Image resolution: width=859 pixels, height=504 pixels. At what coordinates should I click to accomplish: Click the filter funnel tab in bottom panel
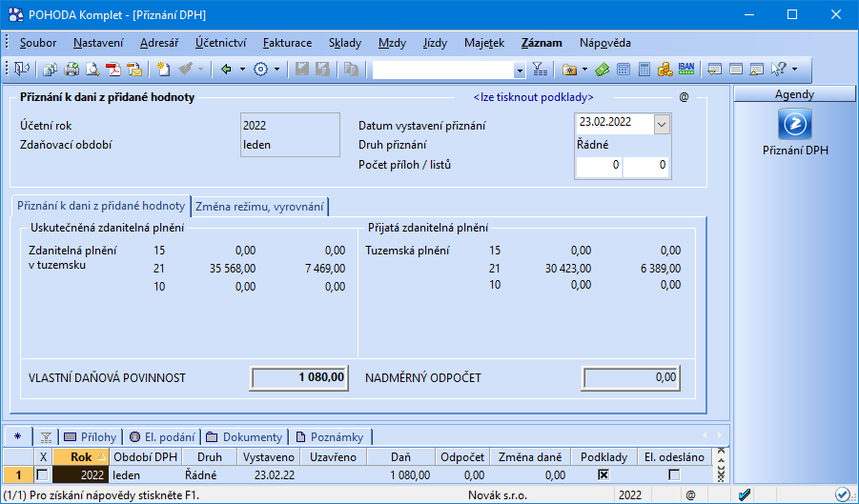(46, 437)
